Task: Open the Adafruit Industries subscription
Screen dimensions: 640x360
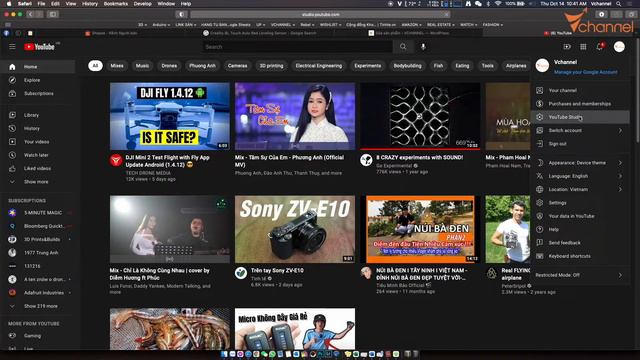Action: (x=38, y=293)
